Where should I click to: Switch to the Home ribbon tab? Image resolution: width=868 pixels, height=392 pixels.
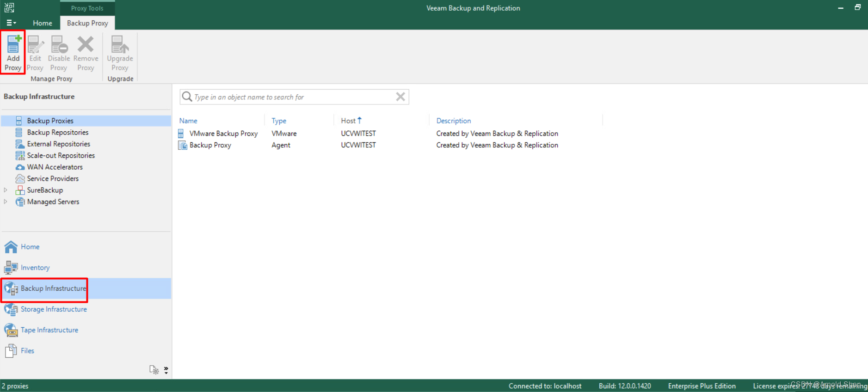coord(43,23)
